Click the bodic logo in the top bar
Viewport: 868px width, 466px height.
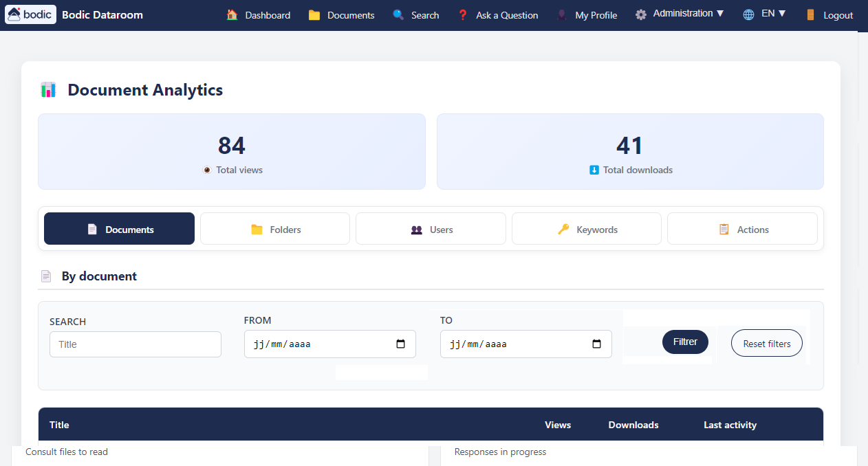pyautogui.click(x=30, y=14)
